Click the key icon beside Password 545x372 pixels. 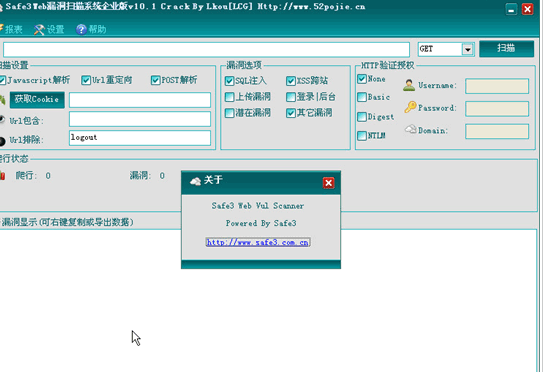point(410,107)
